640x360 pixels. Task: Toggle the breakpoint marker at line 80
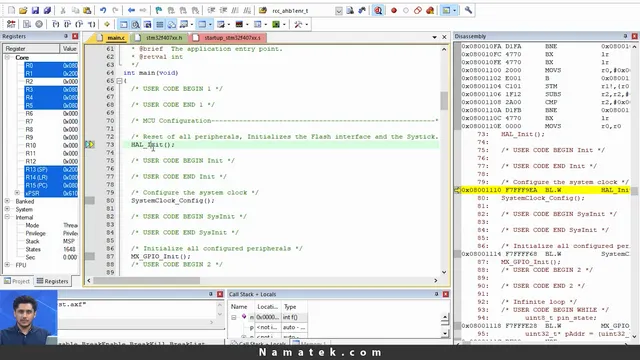(x=90, y=200)
